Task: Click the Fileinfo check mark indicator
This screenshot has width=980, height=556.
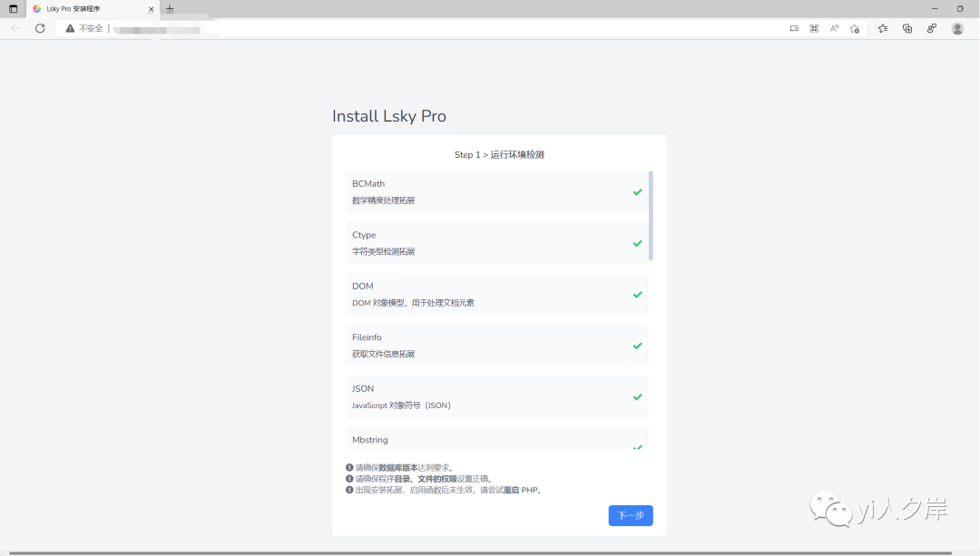Action: pyautogui.click(x=637, y=345)
